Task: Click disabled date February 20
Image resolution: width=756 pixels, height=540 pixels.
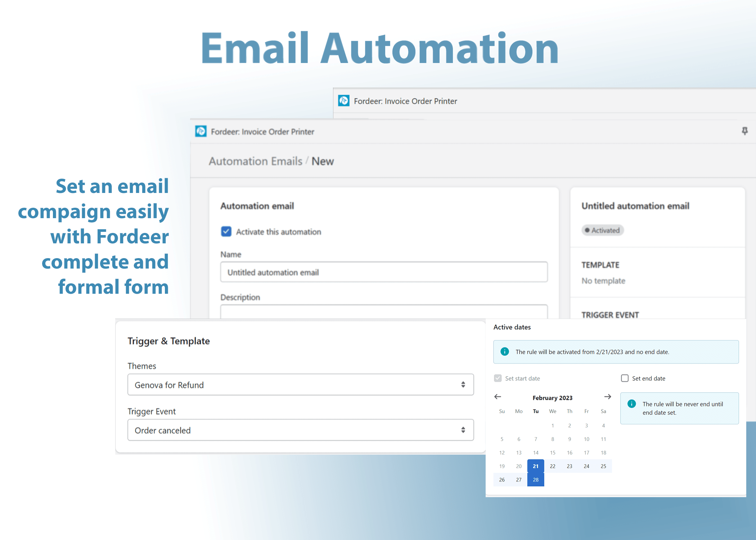Action: pos(519,466)
